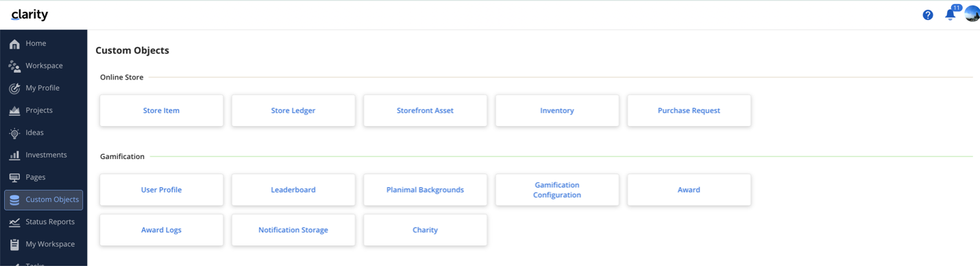Click the user avatar in top bar
Screen dimensions: 980x268
[972, 14]
